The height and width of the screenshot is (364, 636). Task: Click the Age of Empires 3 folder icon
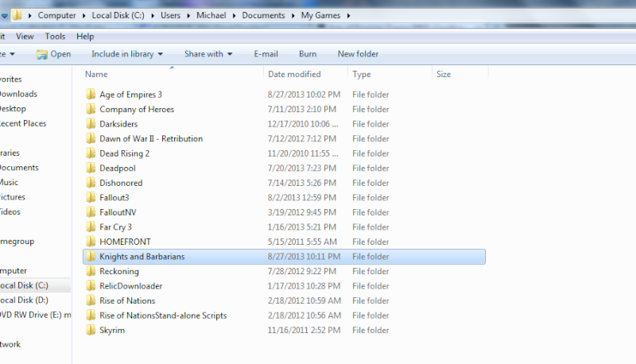91,95
